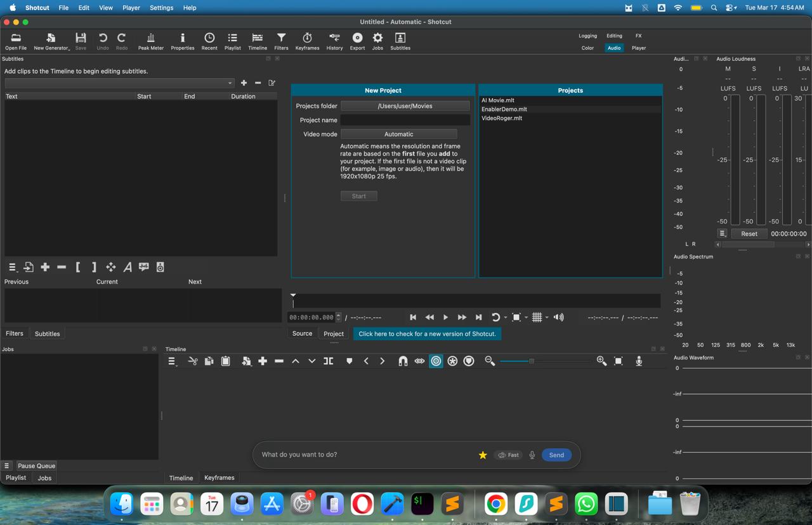Toggle the ripple mode button

[436, 361]
